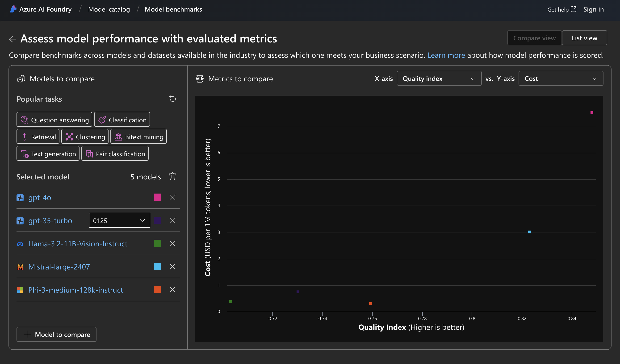620x364 pixels.
Task: Click the Mistral logo icon
Action: (x=20, y=267)
